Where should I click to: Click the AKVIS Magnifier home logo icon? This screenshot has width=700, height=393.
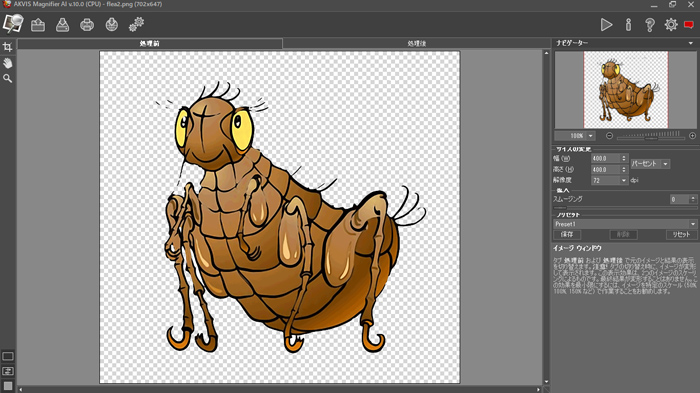click(x=13, y=23)
